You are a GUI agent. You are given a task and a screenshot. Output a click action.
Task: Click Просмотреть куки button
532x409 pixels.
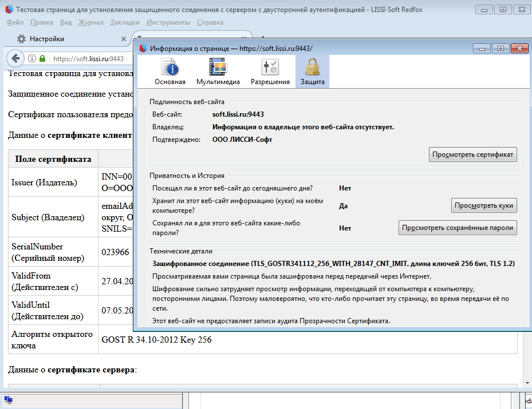point(484,205)
